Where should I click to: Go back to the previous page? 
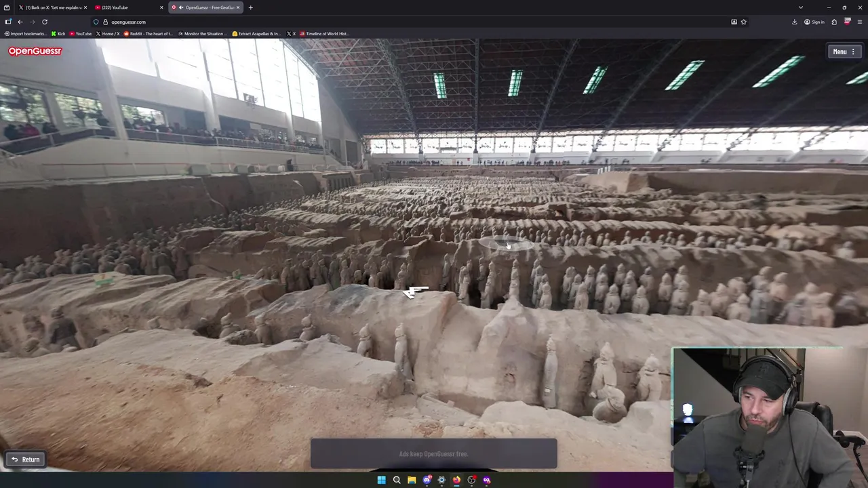pyautogui.click(x=20, y=22)
